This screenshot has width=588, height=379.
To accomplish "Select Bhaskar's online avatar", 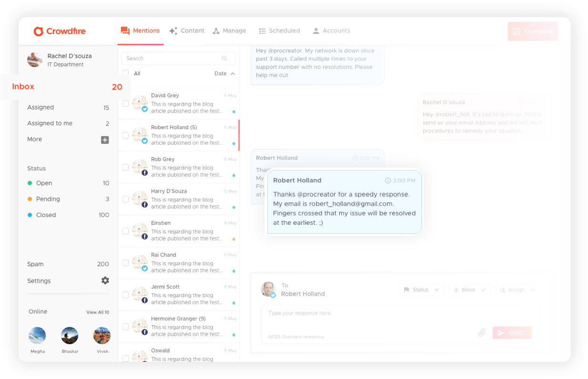I will click(70, 336).
